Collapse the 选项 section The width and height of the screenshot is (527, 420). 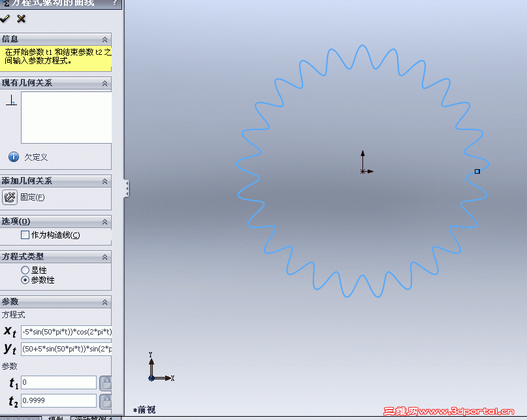click(105, 222)
